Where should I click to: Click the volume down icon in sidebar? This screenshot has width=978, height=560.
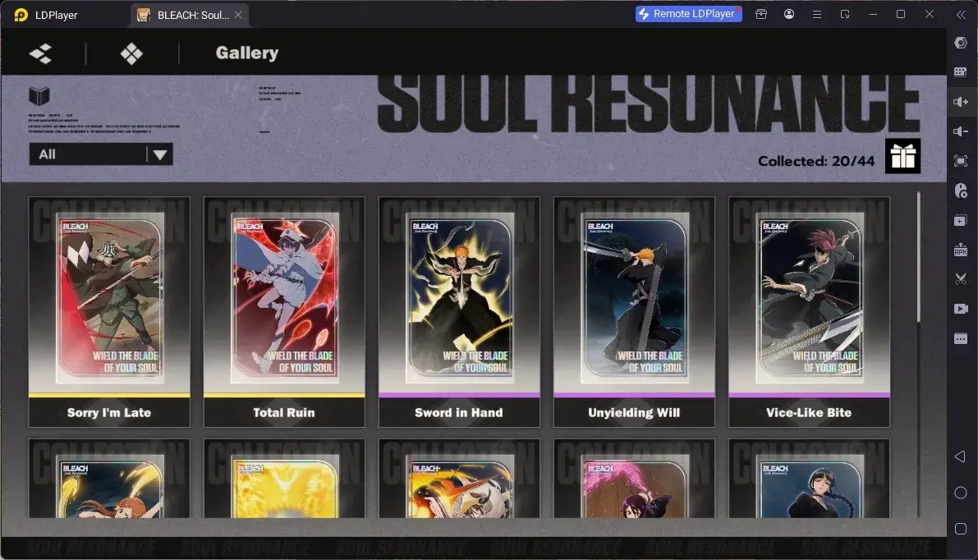[961, 131]
